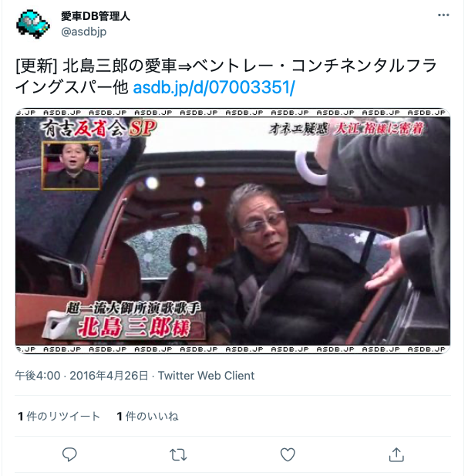The image size is (468, 476).
Task: Open the three-dot more options menu
Action: [443, 15]
